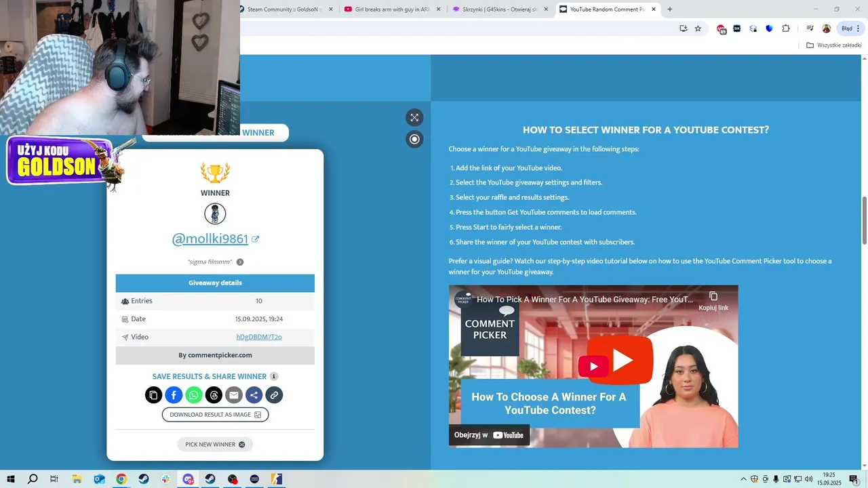
Task: Open Outlook from the taskbar
Action: click(99, 479)
